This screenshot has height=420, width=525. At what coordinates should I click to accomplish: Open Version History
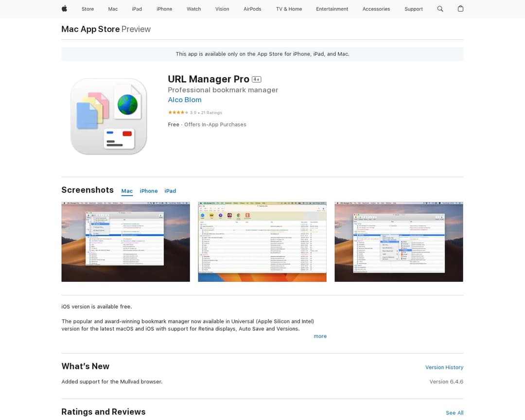pyautogui.click(x=444, y=367)
